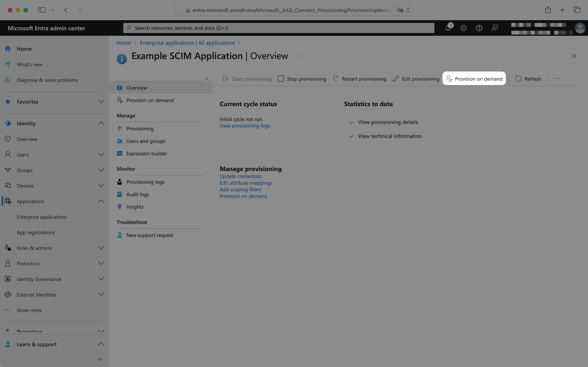Collapse the left navigation with double chevron

tap(100, 359)
